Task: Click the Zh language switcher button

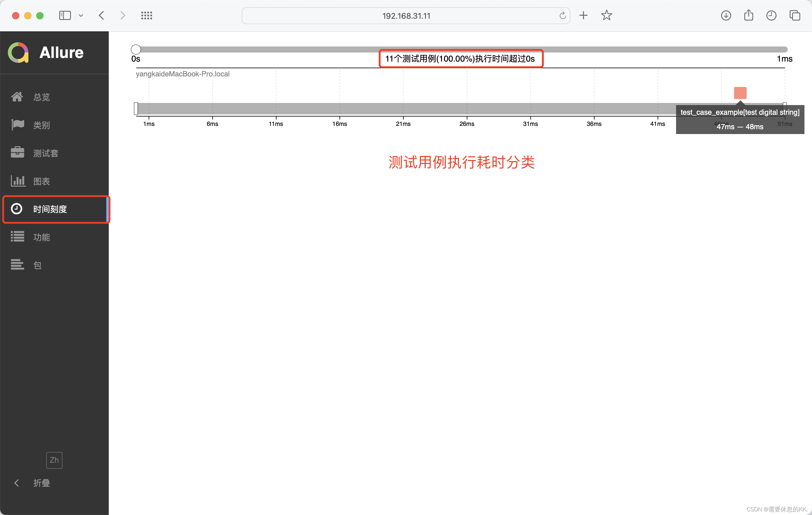Action: (54, 460)
